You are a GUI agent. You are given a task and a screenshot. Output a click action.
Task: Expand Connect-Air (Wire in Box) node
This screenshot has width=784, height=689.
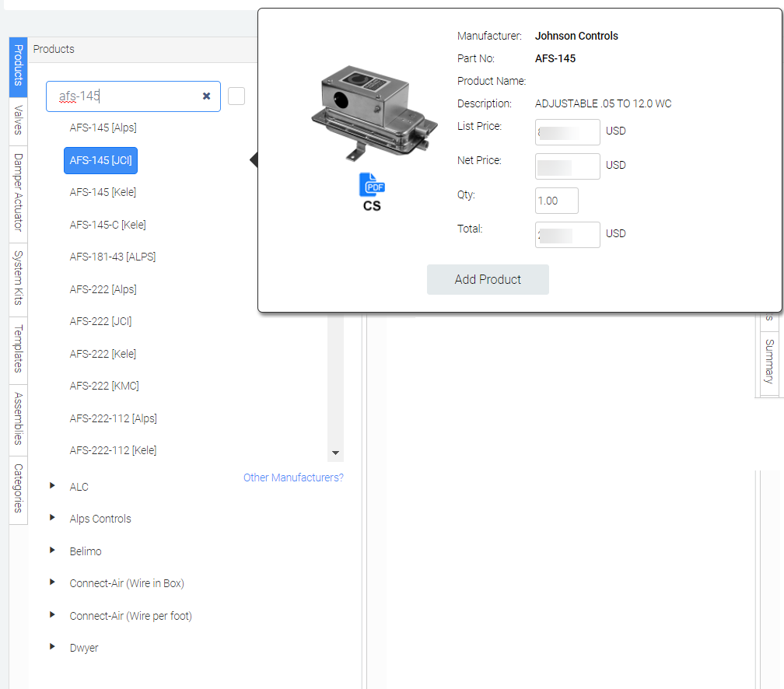pyautogui.click(x=52, y=582)
